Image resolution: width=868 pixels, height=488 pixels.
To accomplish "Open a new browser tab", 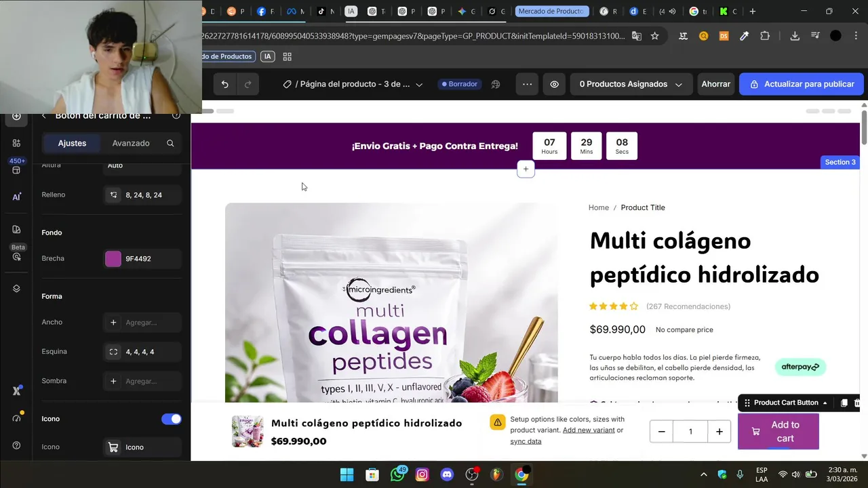I will pyautogui.click(x=753, y=11).
